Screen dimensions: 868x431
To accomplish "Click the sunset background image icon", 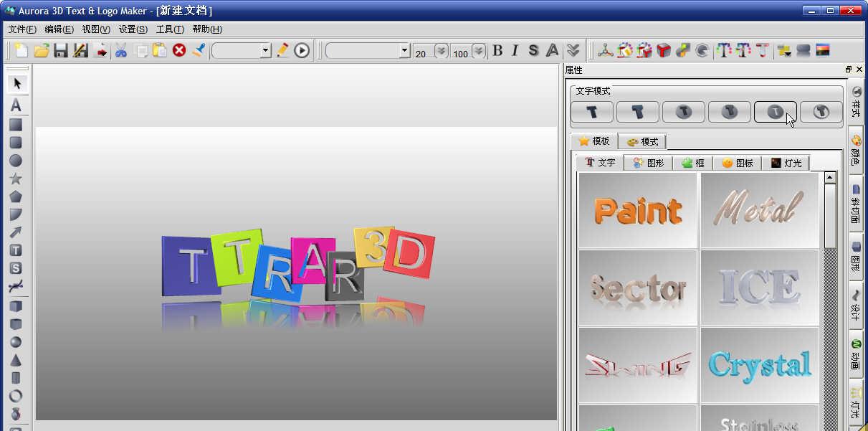I will (x=823, y=50).
